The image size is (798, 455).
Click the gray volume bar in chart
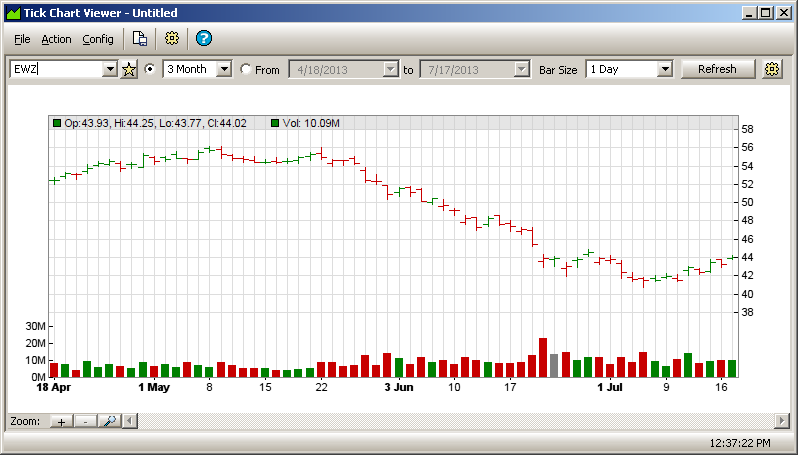click(x=554, y=365)
